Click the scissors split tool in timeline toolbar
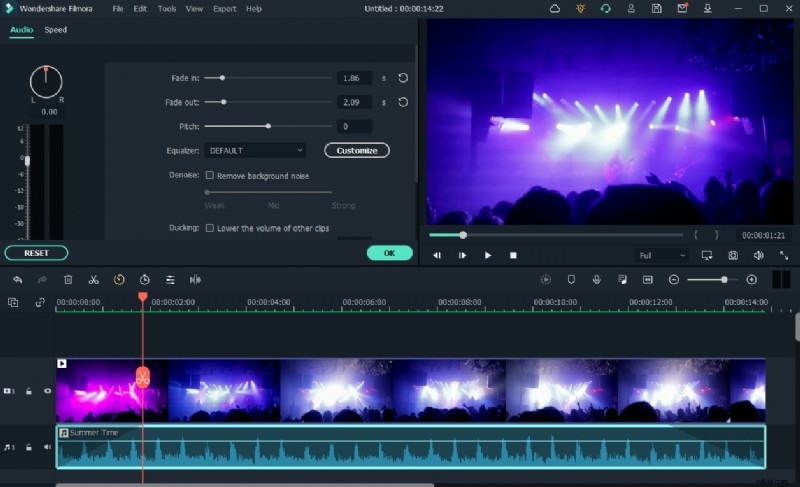 (x=93, y=280)
